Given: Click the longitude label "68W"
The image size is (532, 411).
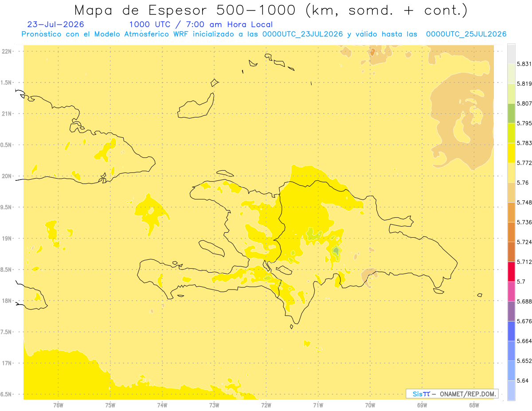Looking at the screenshot, I should pyautogui.click(x=474, y=405).
